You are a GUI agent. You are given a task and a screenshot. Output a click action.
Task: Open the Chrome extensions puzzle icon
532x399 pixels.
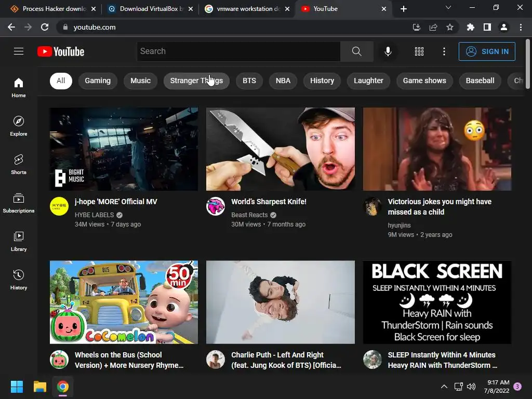[x=470, y=27]
